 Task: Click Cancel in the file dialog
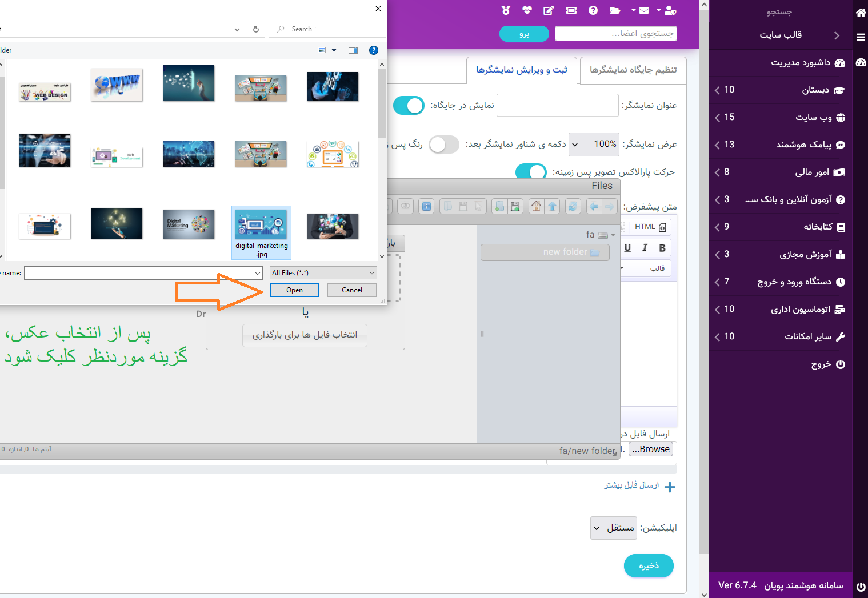(352, 290)
